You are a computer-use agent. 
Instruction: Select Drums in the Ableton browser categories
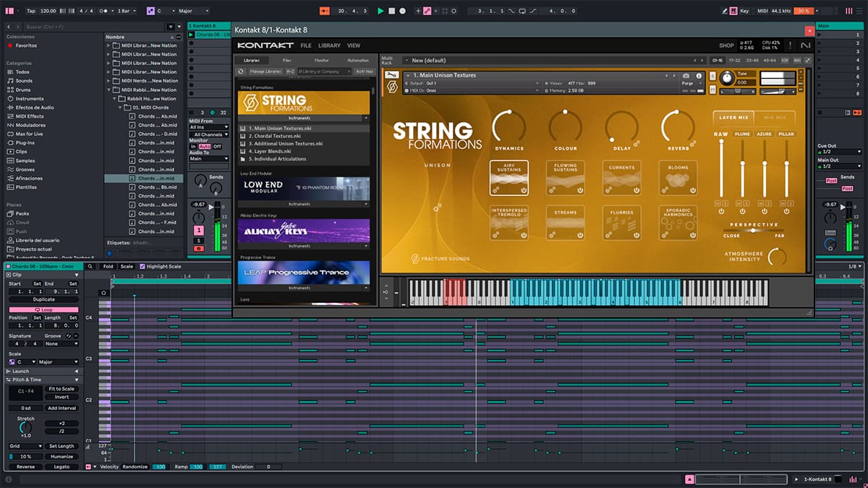coord(24,90)
